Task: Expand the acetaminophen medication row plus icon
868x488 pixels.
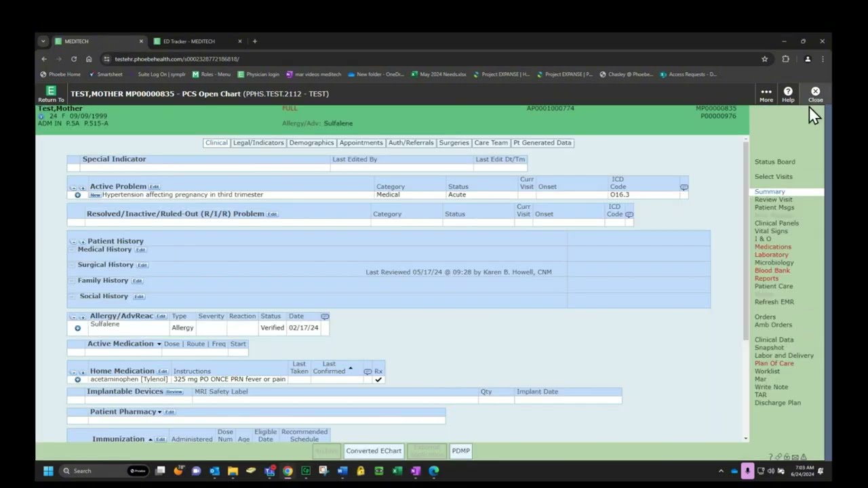Action: [x=77, y=380]
